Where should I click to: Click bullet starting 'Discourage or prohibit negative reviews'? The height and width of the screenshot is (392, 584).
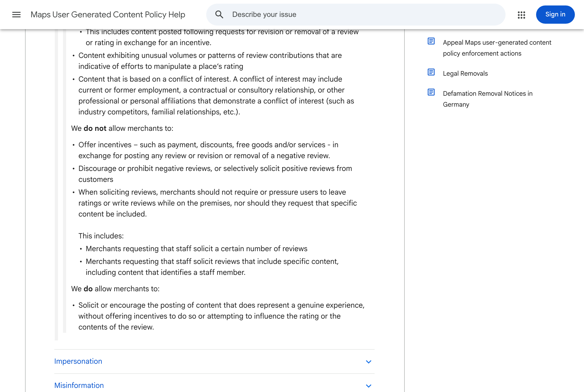click(215, 174)
